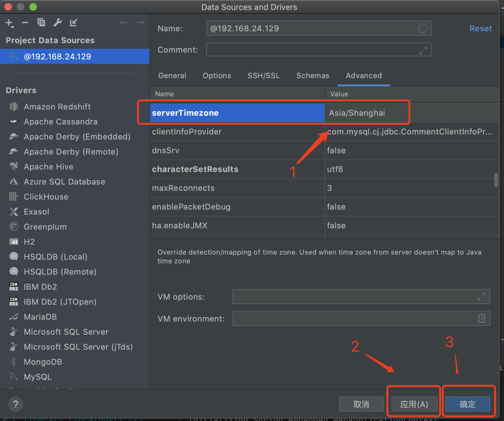Select the Exasol driver
Viewport: 504px width, 421px height.
(75, 212)
